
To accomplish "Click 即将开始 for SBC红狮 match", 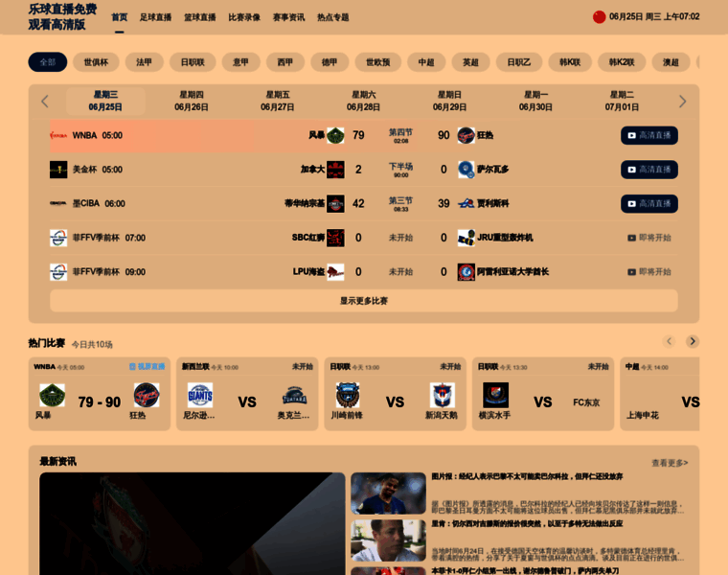I will click(x=649, y=238).
